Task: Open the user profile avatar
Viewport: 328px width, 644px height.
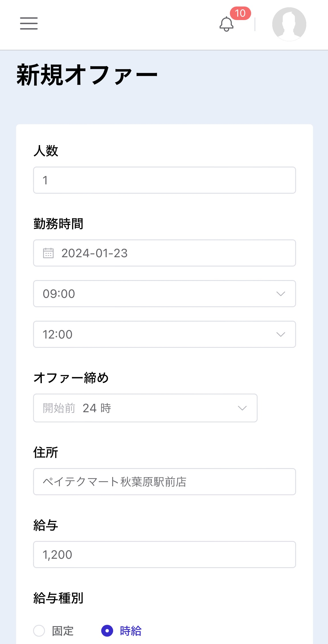Action: click(289, 24)
